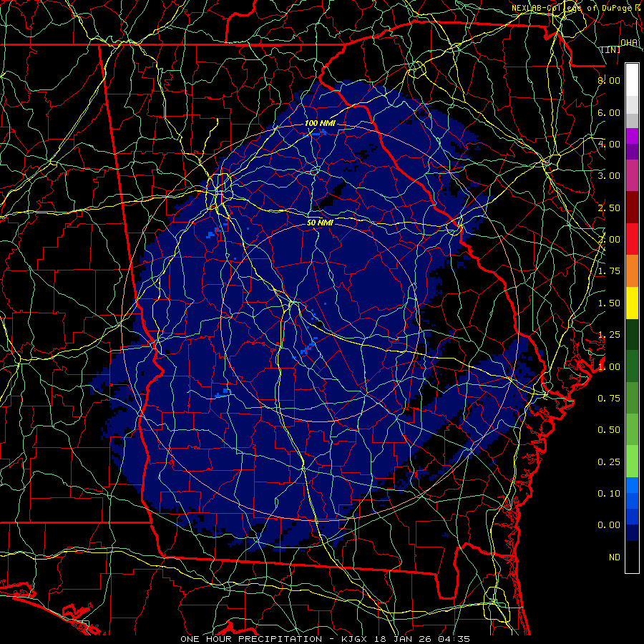
Task: Click the black ND legend swatch
Action: pyautogui.click(x=632, y=557)
